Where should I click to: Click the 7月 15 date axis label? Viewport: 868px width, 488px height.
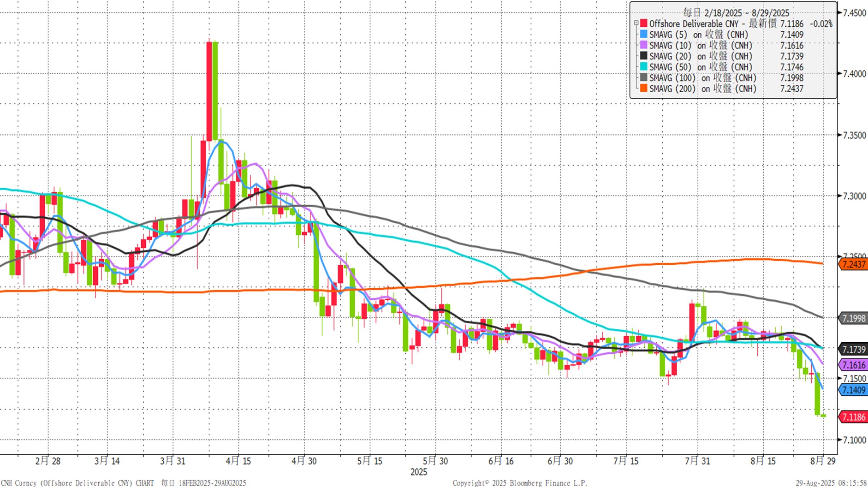coord(626,461)
